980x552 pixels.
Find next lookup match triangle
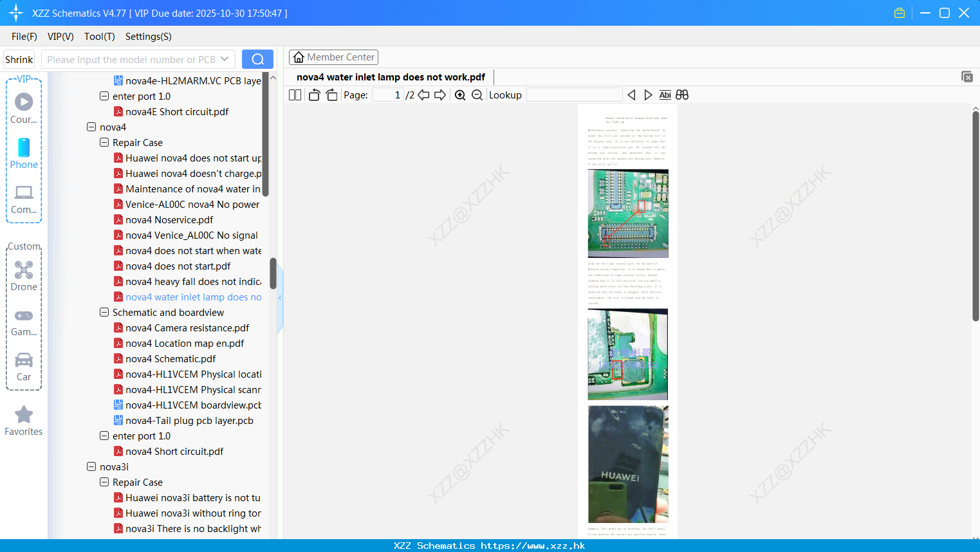point(648,95)
